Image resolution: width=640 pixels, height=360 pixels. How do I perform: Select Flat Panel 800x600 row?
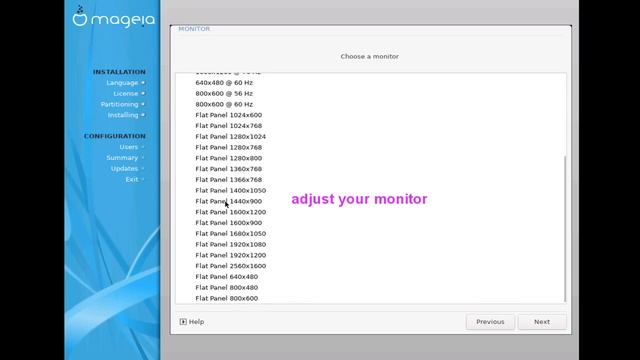[227, 298]
